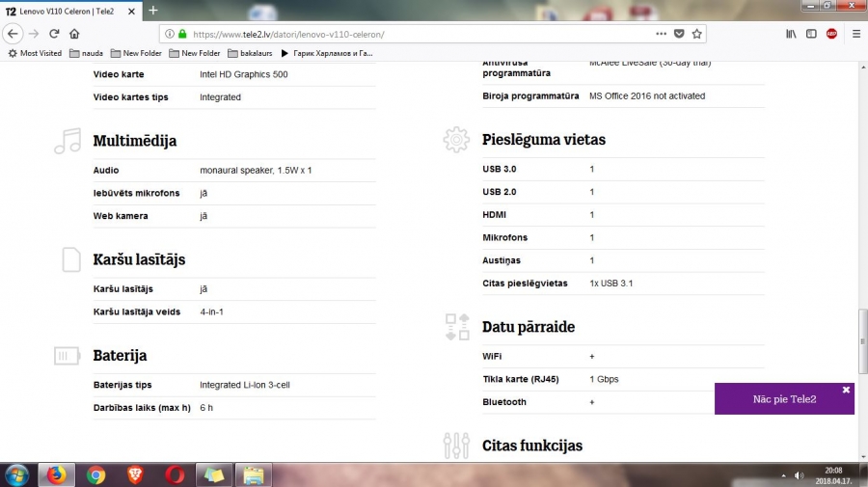This screenshot has height=487, width=868.
Task: Show hidden system tray icons
Action: click(783, 475)
